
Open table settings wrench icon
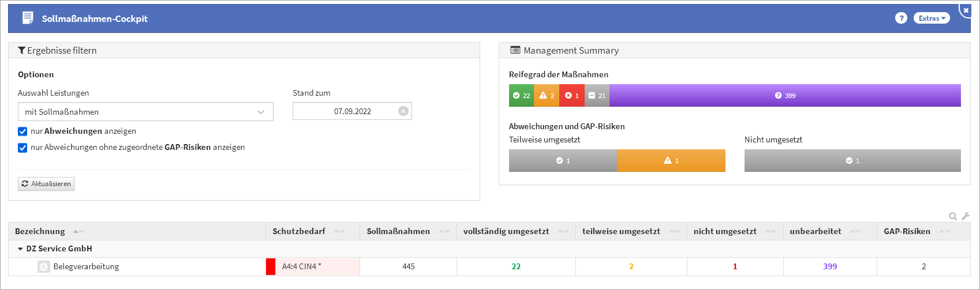(x=966, y=216)
